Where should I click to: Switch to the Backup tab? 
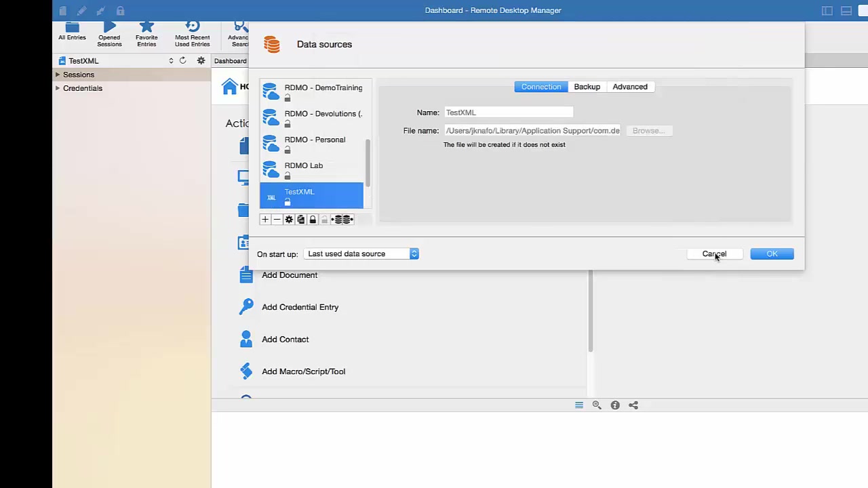click(587, 87)
